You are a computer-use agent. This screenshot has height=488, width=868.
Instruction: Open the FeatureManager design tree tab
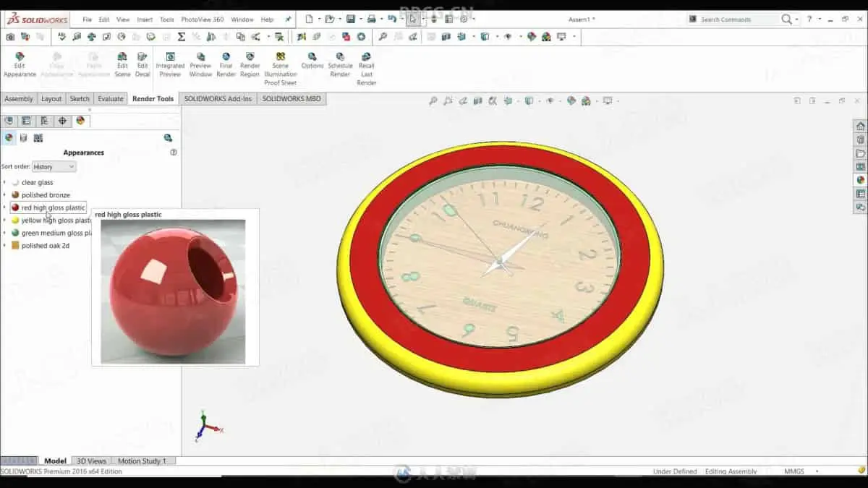(x=9, y=121)
